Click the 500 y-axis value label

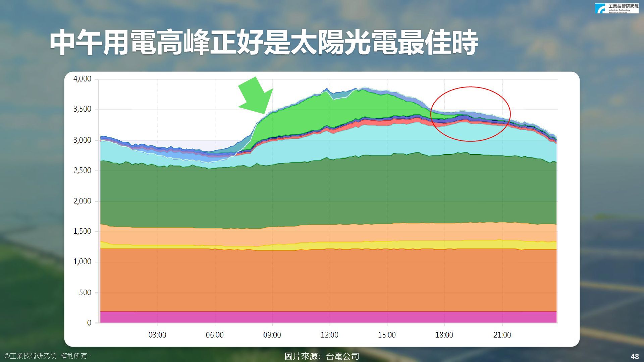point(85,293)
